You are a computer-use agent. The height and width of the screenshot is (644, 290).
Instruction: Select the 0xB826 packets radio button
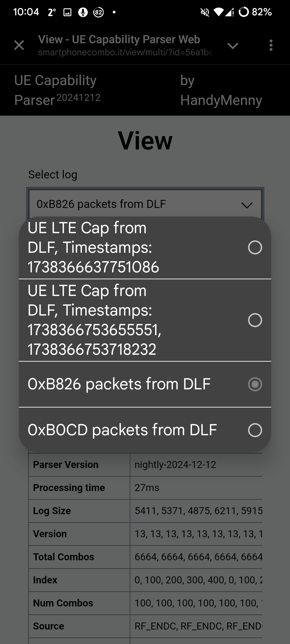coord(255,384)
